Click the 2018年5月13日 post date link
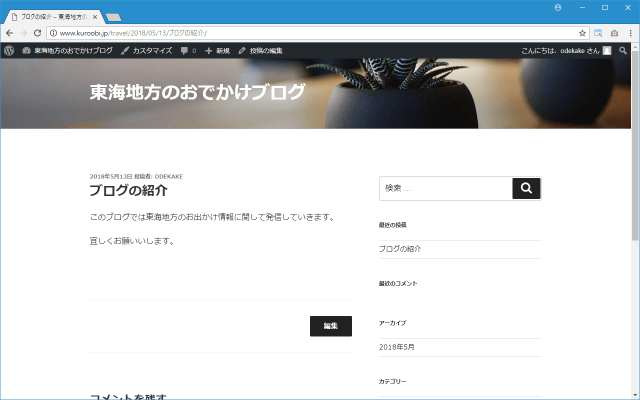This screenshot has height=400, width=640. click(x=111, y=176)
